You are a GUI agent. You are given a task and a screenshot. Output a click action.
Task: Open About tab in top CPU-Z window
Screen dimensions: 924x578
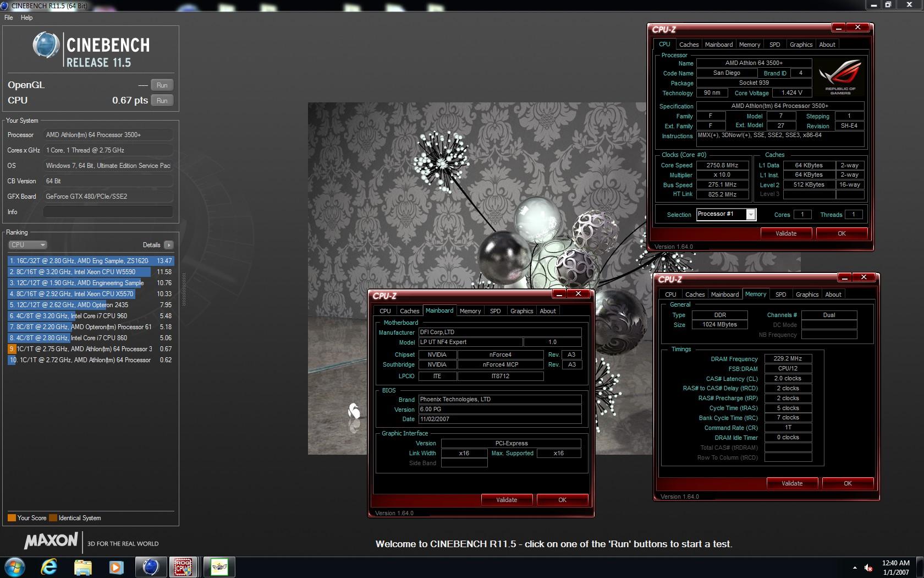coord(827,45)
